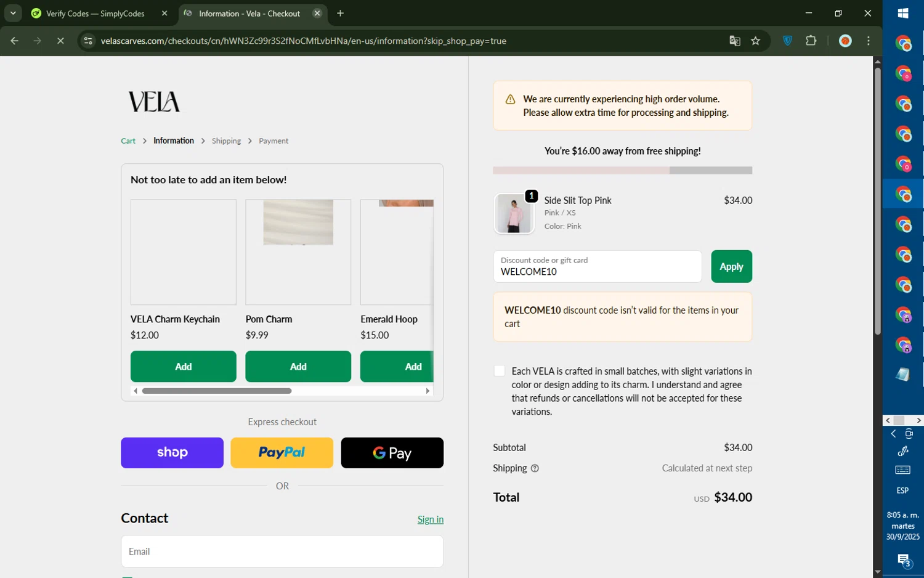This screenshot has width=924, height=578.
Task: Open the Windows Start menu
Action: point(903,14)
